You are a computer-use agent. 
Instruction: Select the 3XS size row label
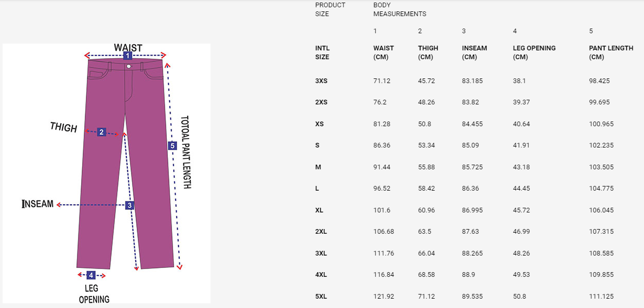click(x=321, y=81)
